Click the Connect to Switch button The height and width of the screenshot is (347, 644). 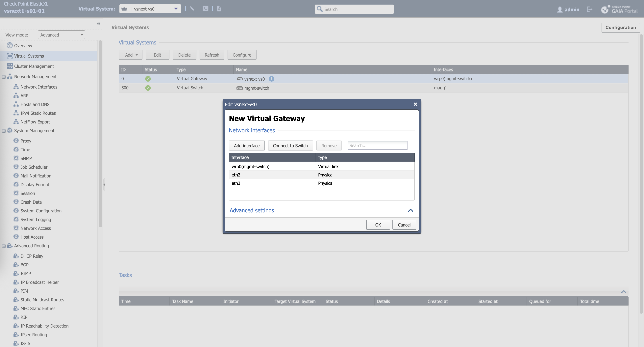point(290,146)
